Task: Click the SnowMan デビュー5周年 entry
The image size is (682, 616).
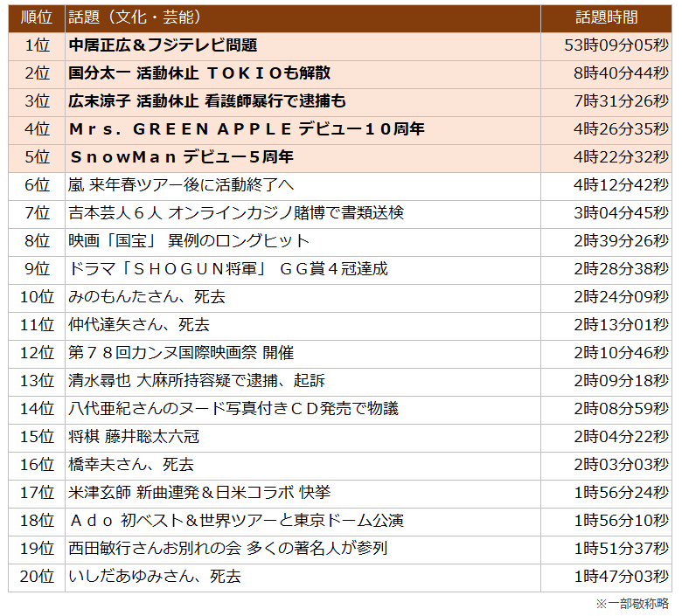Action: click(181, 157)
